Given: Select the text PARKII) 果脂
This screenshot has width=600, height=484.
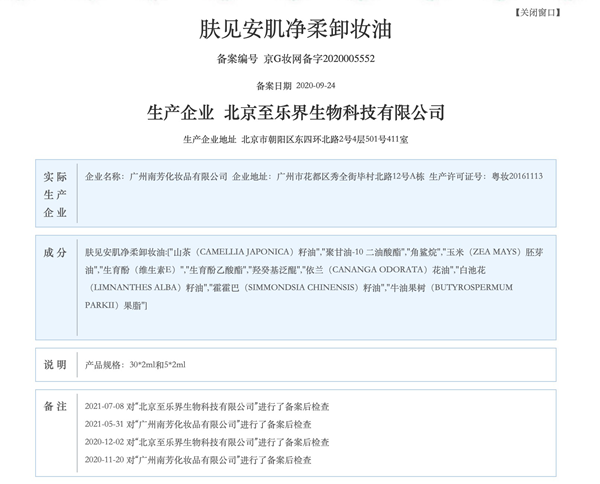Looking at the screenshot, I should pyautogui.click(x=114, y=306).
